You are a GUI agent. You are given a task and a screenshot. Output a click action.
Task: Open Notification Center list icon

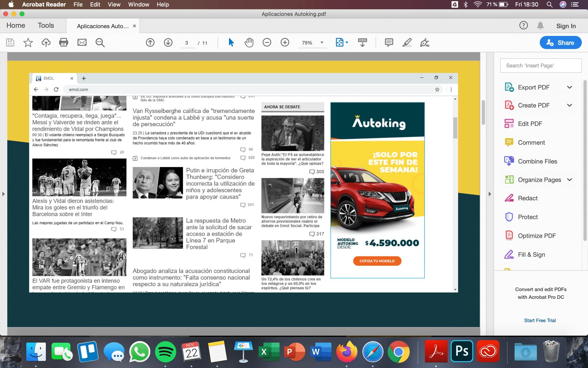(574, 4)
